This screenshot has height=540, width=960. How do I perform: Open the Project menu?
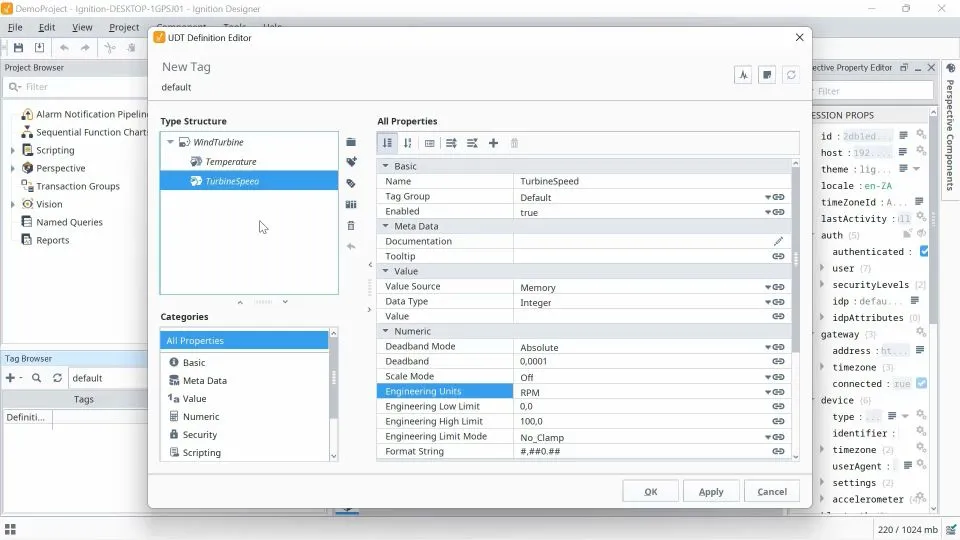point(124,27)
